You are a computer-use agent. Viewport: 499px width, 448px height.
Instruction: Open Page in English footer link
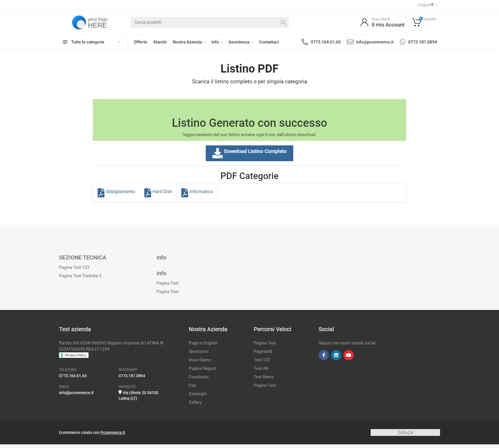[203, 343]
